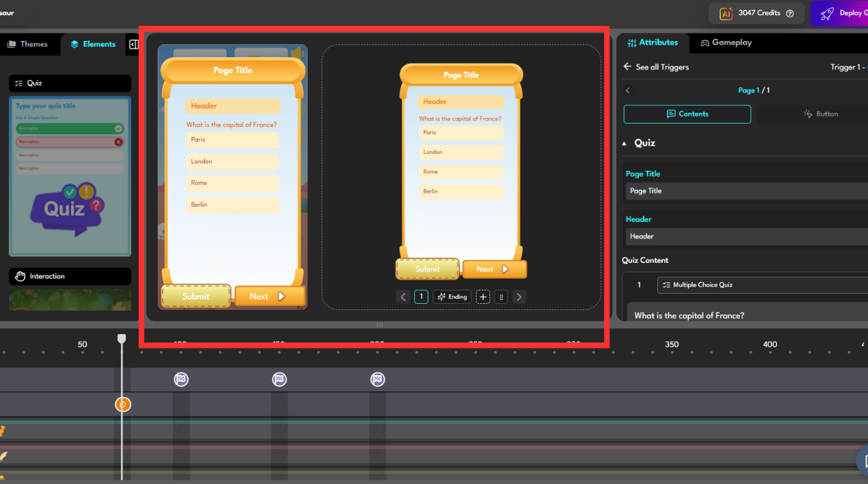Switch to the Button sub-tab

(x=820, y=114)
